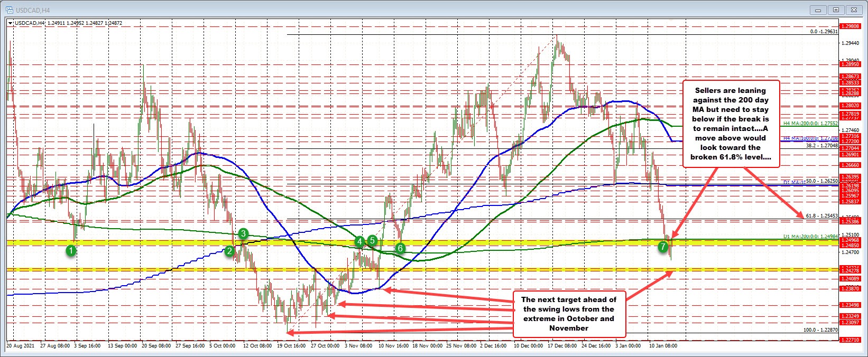Click the 27 Sep 16:00 time axis label
This screenshot has width=868, height=357.
191,346
